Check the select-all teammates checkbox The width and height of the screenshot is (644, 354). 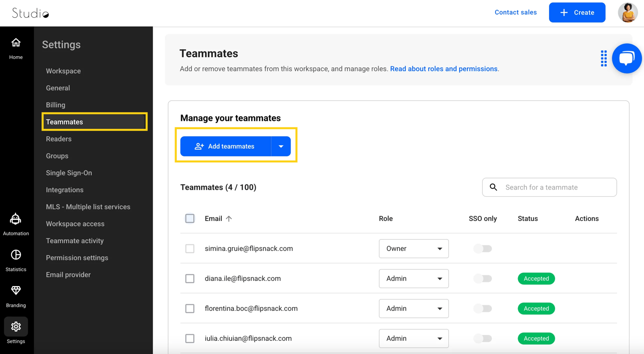pyautogui.click(x=190, y=219)
